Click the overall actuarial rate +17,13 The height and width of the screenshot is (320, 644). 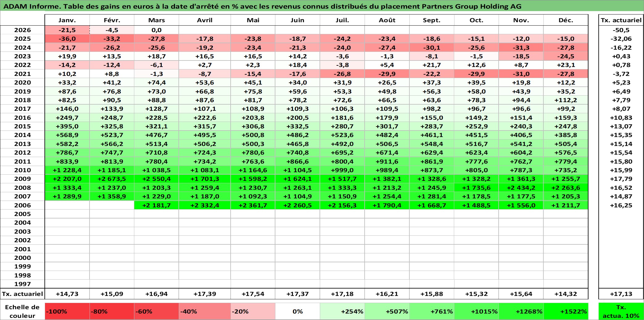click(621, 294)
